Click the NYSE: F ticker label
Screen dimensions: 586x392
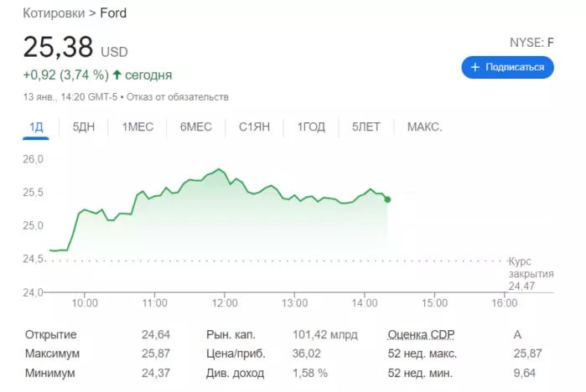coord(532,42)
